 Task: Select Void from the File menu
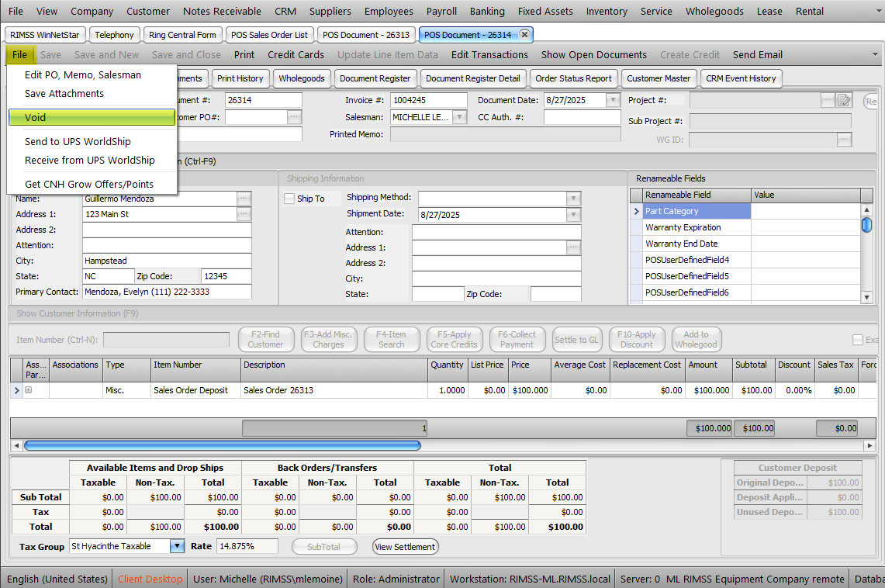coord(92,118)
